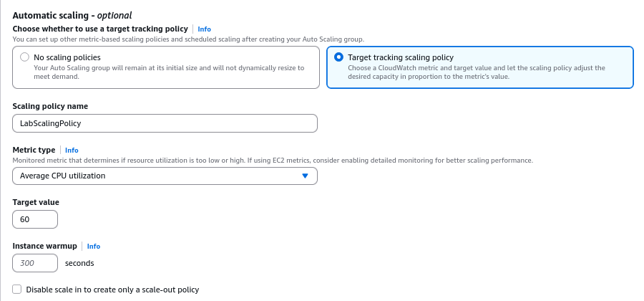Click the LabScalingPolicy name field
Screen dimensions: 644x301
coord(165,123)
